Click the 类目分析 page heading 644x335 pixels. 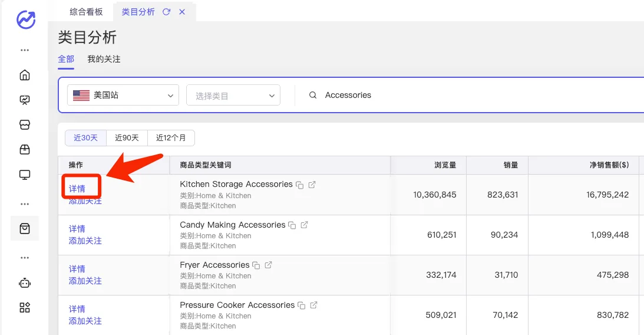[87, 37]
